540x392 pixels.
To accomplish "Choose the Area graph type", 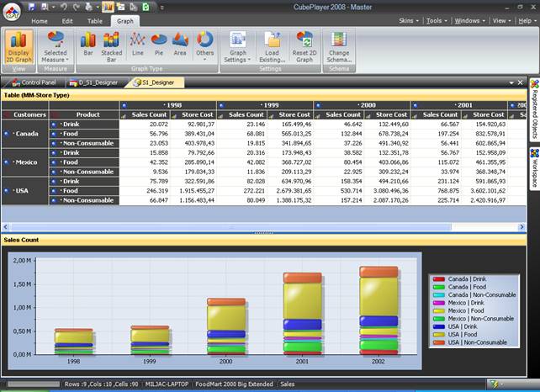I will pos(180,44).
